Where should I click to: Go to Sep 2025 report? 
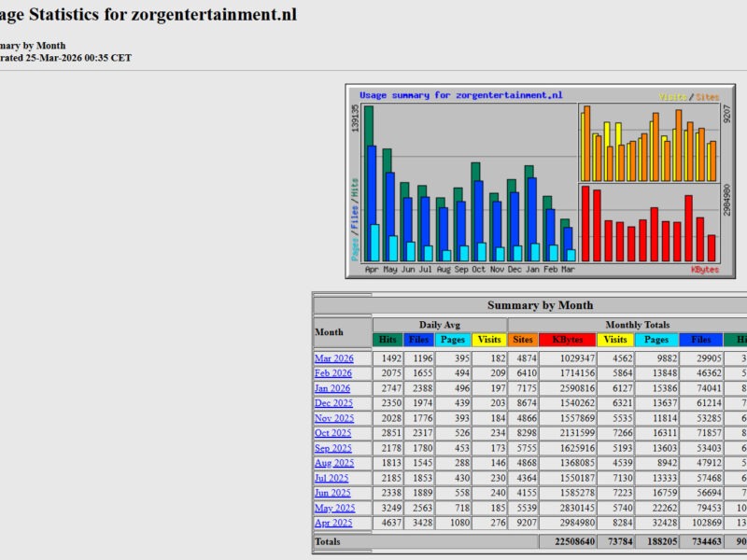pyautogui.click(x=332, y=448)
